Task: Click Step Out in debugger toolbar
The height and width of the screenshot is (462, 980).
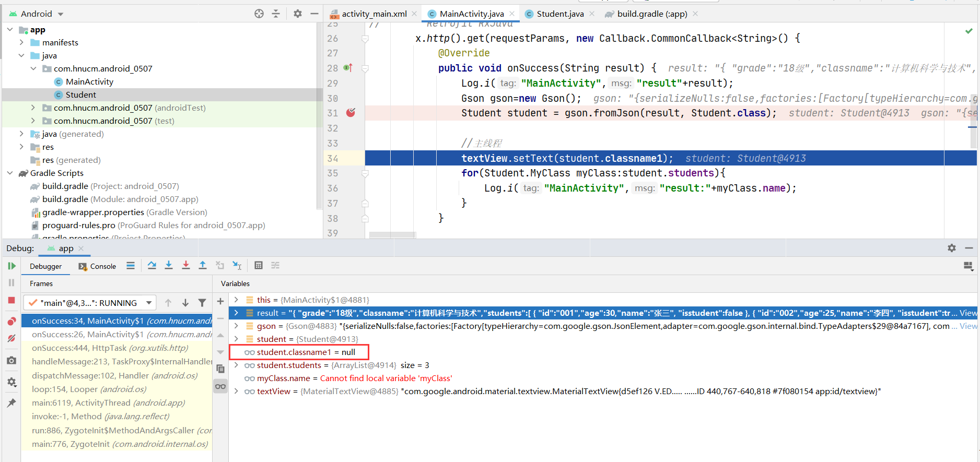Action: 203,265
